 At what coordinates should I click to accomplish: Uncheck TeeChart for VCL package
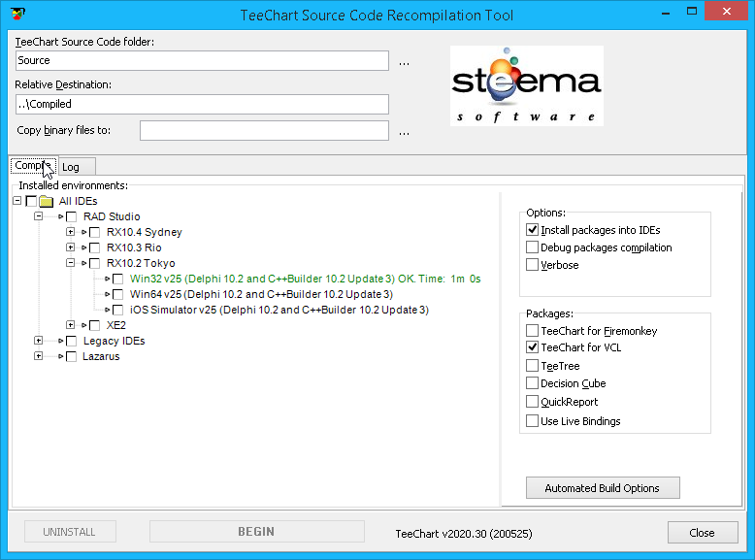click(532, 346)
